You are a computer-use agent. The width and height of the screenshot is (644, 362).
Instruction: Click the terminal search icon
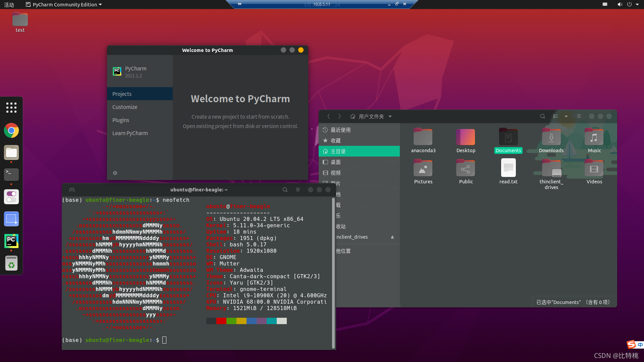[x=285, y=190]
